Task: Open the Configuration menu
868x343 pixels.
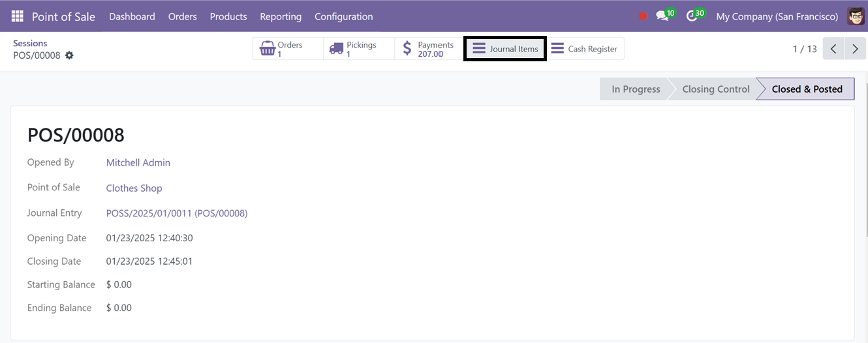Action: pyautogui.click(x=344, y=16)
